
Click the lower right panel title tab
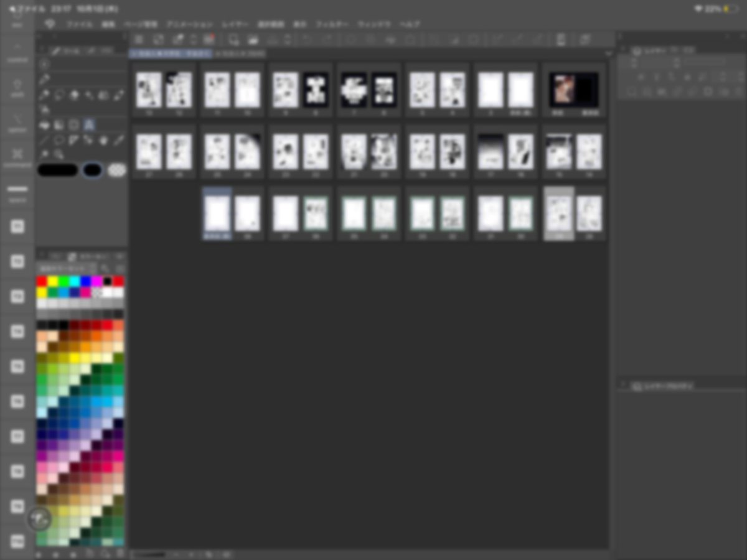click(663, 386)
